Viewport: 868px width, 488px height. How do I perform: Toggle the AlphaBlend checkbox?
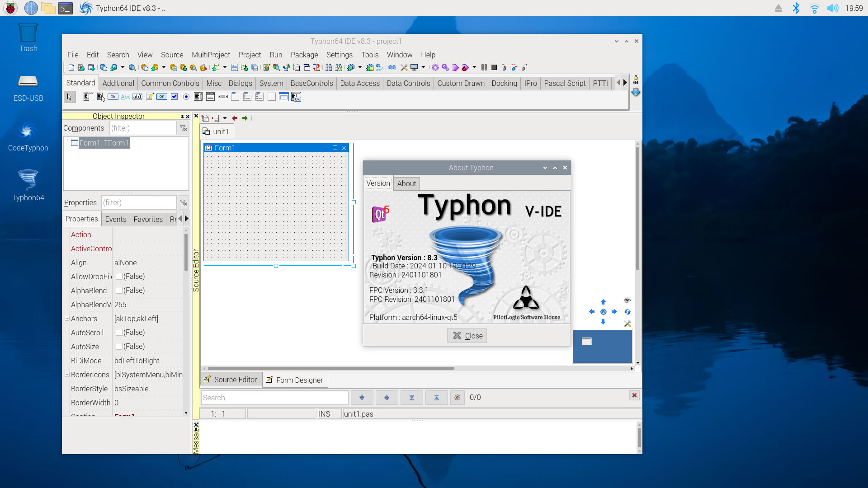click(x=119, y=291)
